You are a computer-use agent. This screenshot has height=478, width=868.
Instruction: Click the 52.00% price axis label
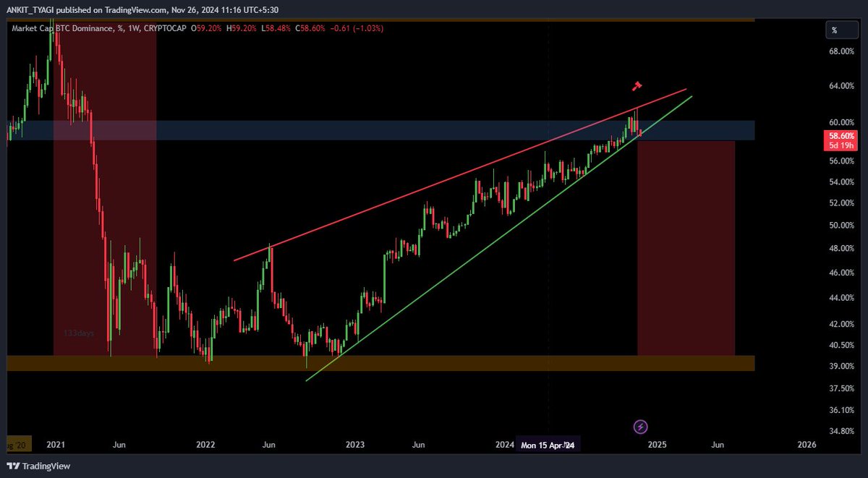click(841, 203)
